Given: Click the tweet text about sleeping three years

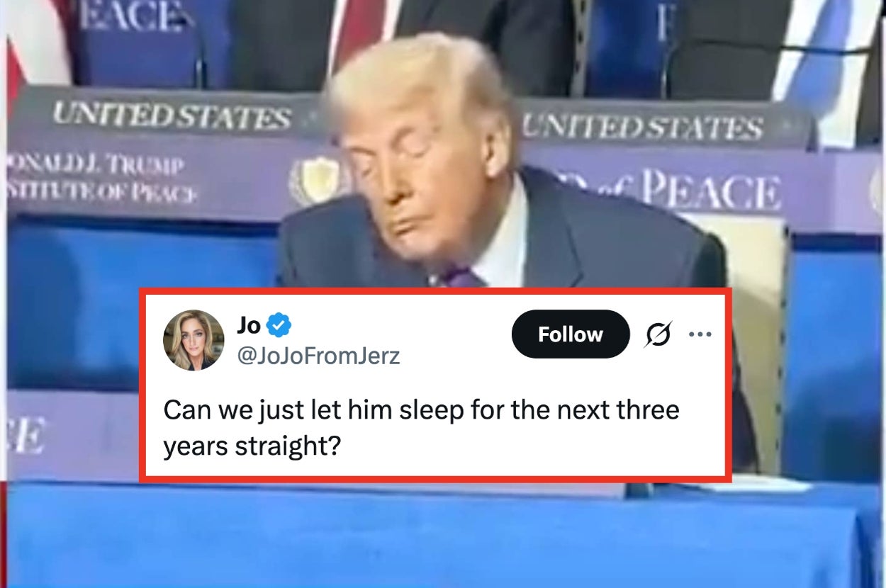Looking at the screenshot, I should point(421,427).
